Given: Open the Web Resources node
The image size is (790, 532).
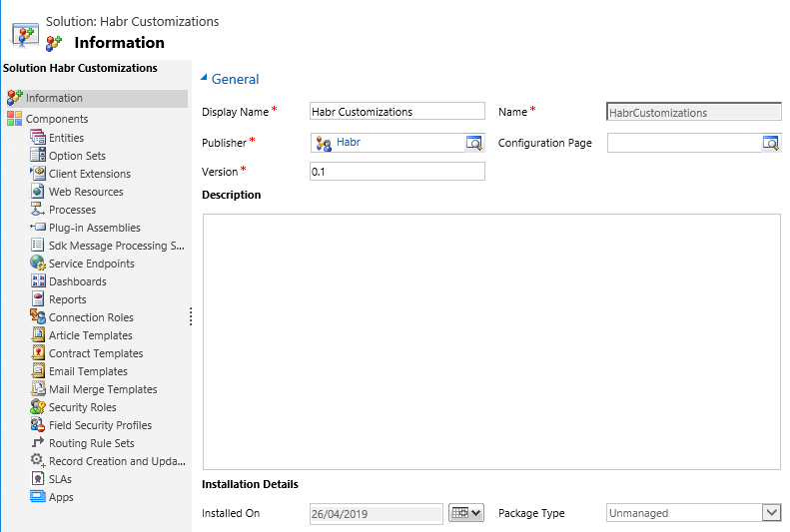Looking at the screenshot, I should point(86,192).
